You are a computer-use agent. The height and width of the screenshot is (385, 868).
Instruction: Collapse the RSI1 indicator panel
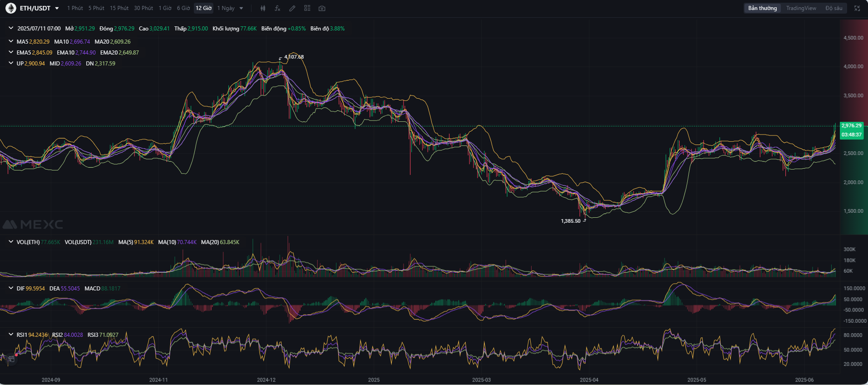click(11, 335)
